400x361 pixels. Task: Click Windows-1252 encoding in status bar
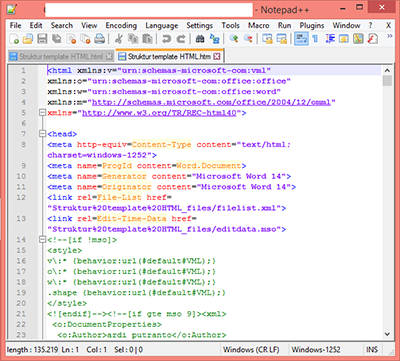[x=316, y=350]
